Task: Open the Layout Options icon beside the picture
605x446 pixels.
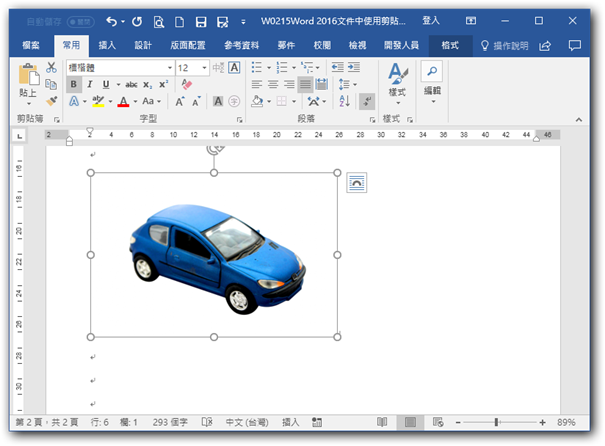Action: (x=357, y=182)
